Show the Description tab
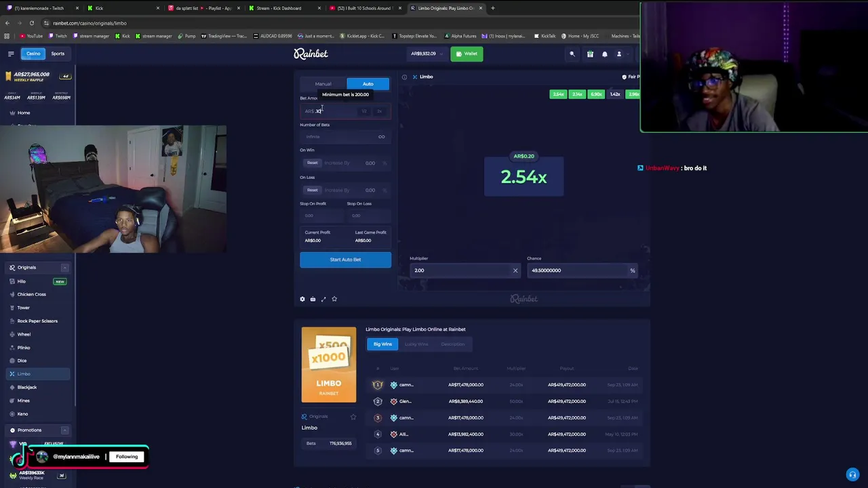 (452, 344)
